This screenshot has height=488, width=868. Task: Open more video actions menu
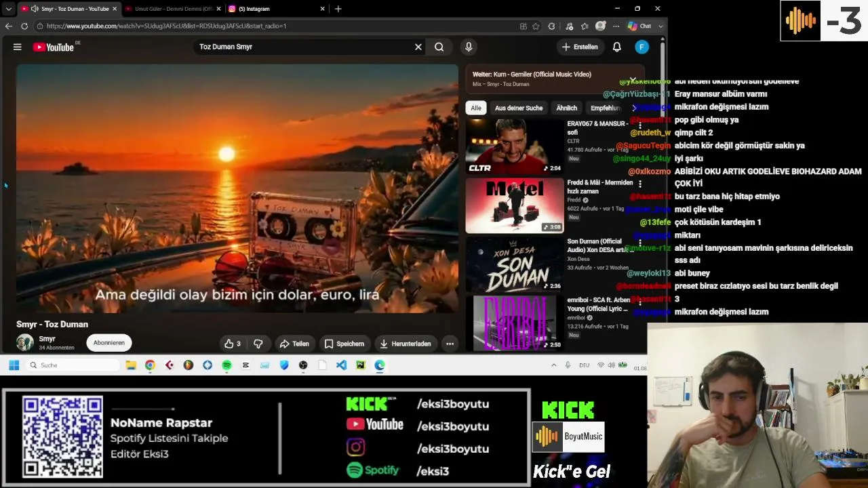pos(450,344)
